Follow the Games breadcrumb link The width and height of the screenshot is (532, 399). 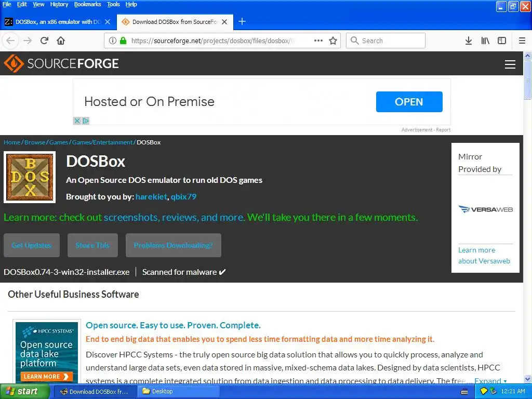(x=59, y=142)
